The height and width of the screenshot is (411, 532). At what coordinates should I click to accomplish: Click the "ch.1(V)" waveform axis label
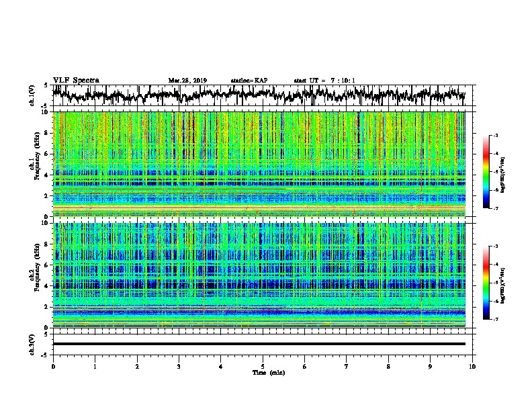coord(32,95)
